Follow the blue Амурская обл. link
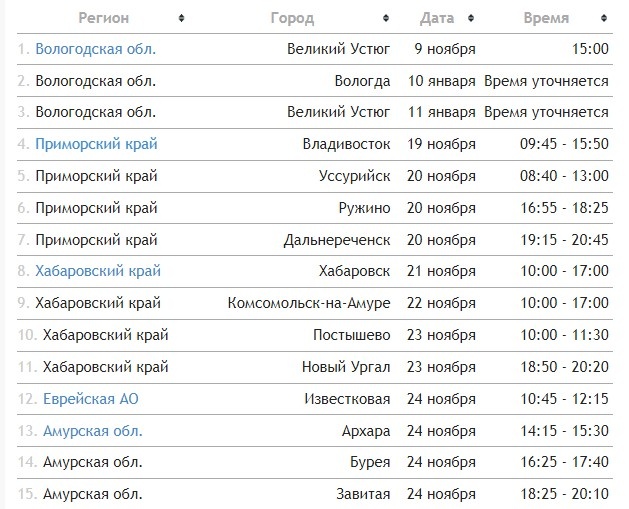 [x=93, y=431]
